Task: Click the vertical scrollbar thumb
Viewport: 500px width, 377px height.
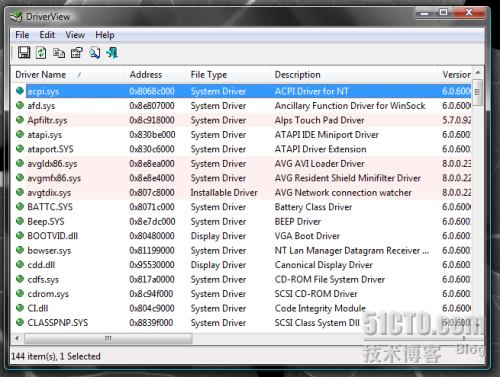Action: (x=478, y=92)
